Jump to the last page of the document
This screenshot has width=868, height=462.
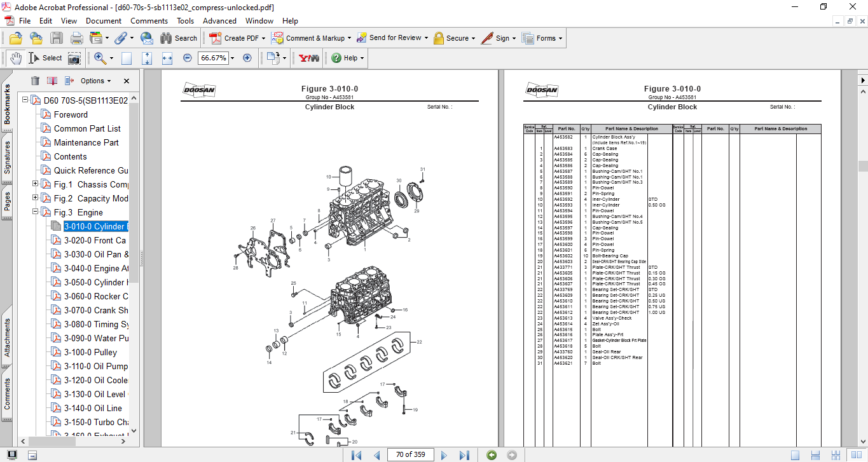click(x=464, y=455)
